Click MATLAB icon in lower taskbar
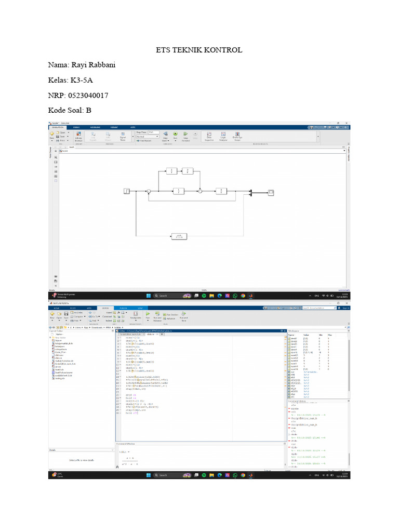This screenshot has height=532, width=399. pyautogui.click(x=251, y=475)
